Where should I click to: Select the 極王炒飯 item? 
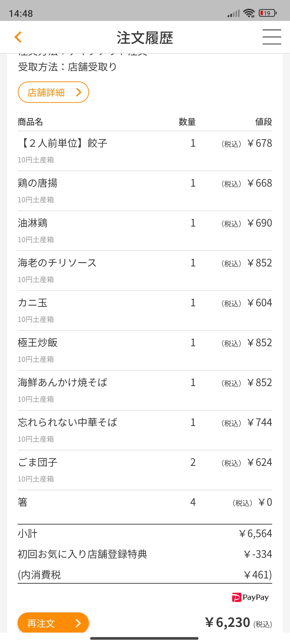pyautogui.click(x=145, y=350)
